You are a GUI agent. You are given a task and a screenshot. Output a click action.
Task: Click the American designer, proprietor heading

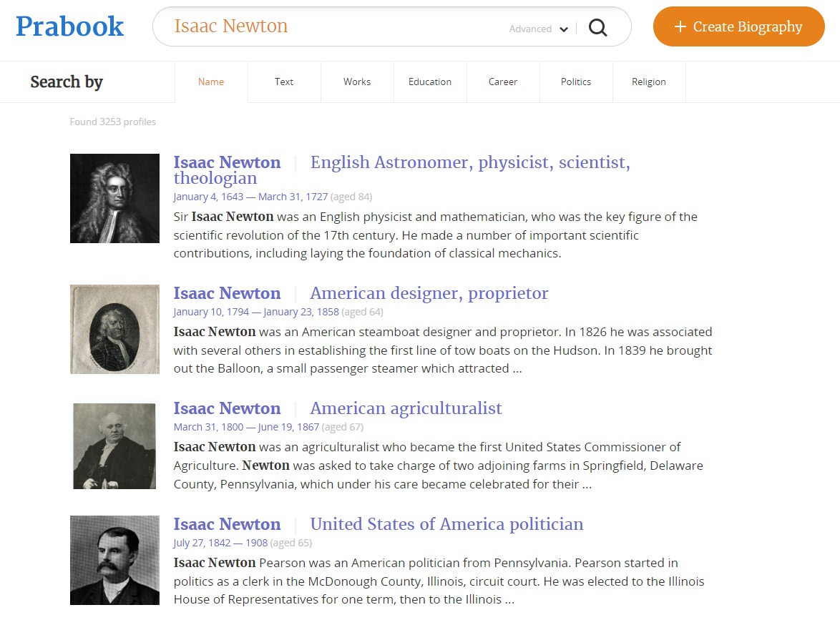pos(429,293)
